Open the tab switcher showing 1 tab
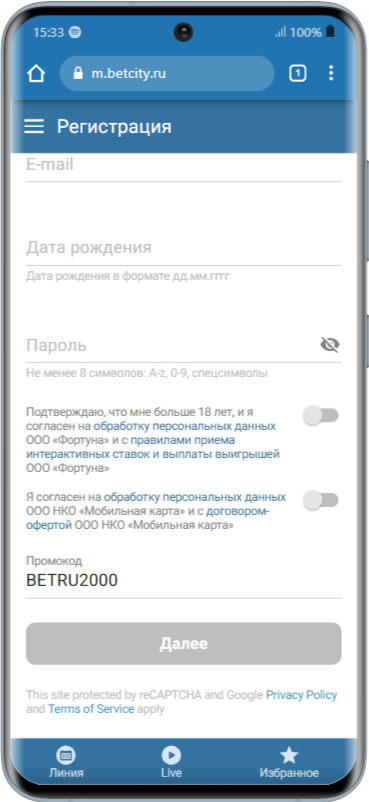The height and width of the screenshot is (802, 369). [297, 74]
